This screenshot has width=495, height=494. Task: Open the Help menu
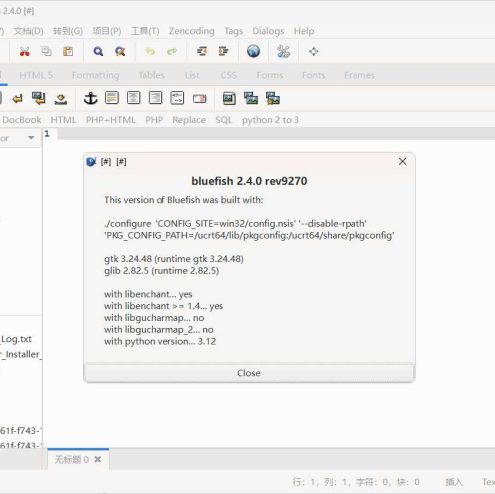(x=304, y=31)
